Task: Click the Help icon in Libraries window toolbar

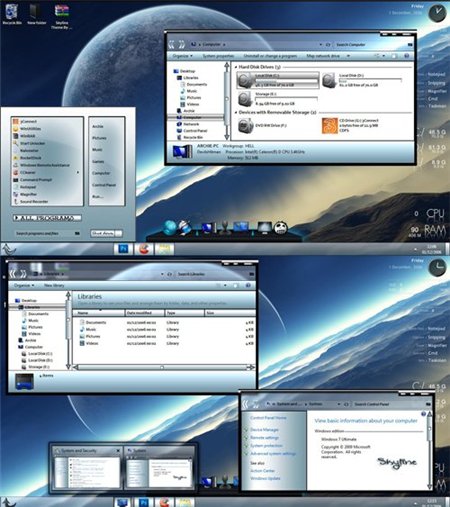Action: click(x=248, y=285)
